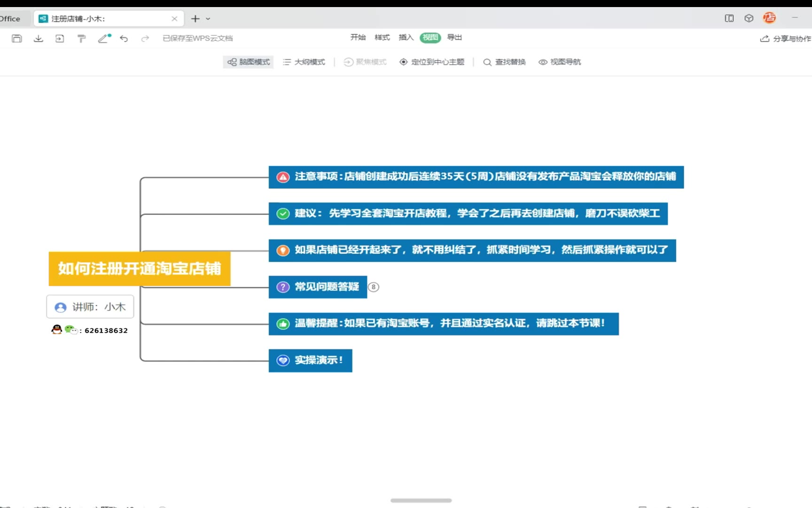The height and width of the screenshot is (508, 812).
Task: Open the tab list dropdown arrow
Action: (208, 19)
